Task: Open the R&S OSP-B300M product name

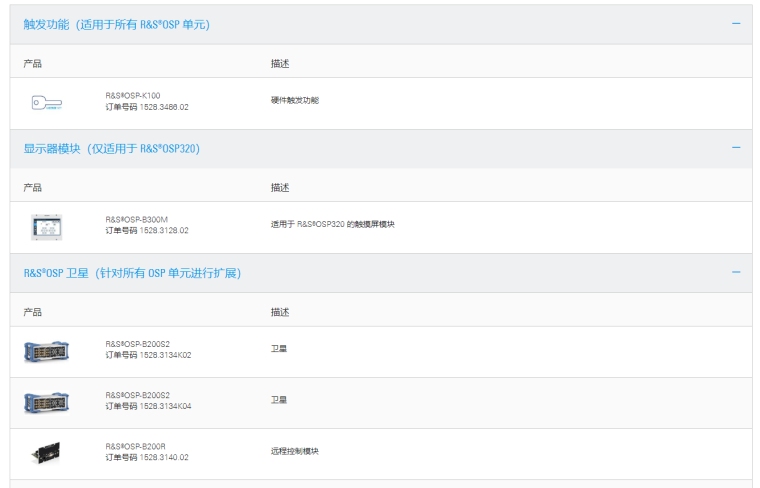Action: coord(137,219)
